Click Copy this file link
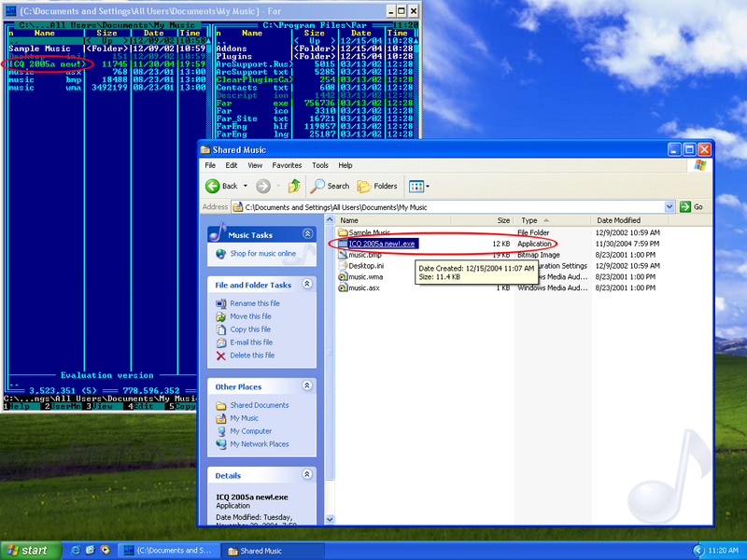This screenshot has height=560, width=747. coord(250,329)
